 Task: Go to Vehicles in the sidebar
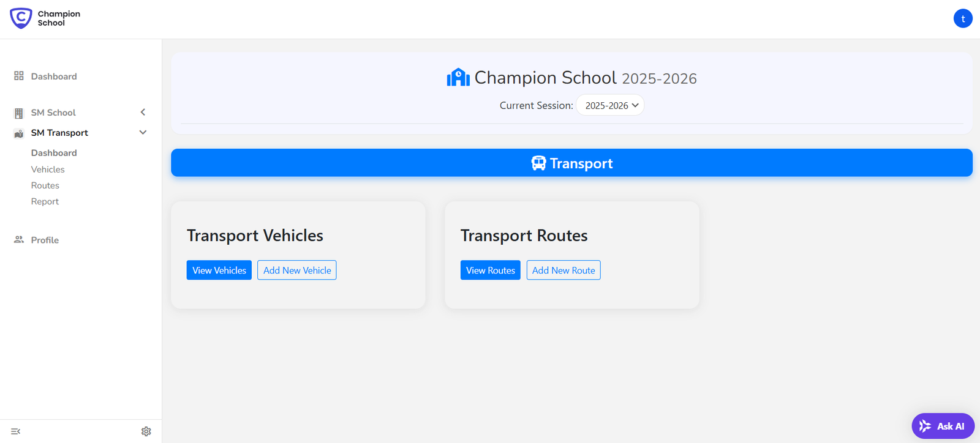click(48, 169)
